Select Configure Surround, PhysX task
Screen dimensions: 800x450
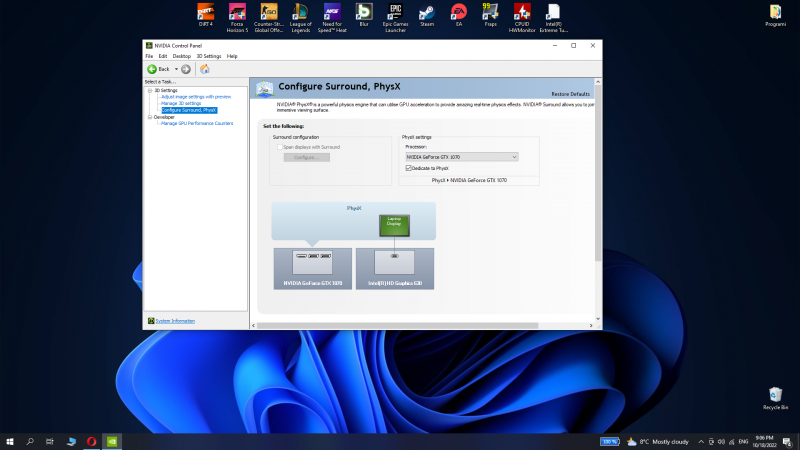pyautogui.click(x=189, y=110)
